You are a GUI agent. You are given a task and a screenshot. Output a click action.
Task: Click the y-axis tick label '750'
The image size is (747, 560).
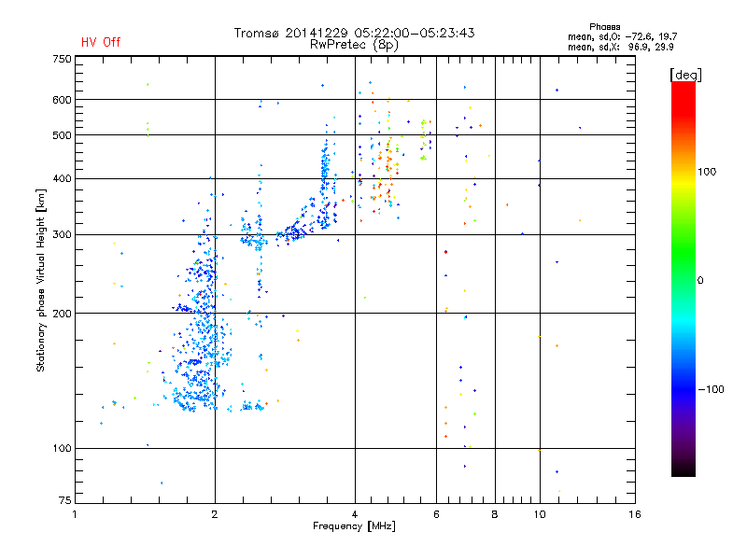(62, 59)
